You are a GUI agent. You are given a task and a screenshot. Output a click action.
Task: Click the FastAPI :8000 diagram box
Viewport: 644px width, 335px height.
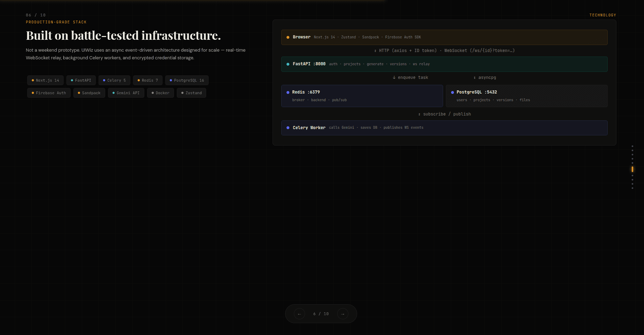[x=444, y=64]
